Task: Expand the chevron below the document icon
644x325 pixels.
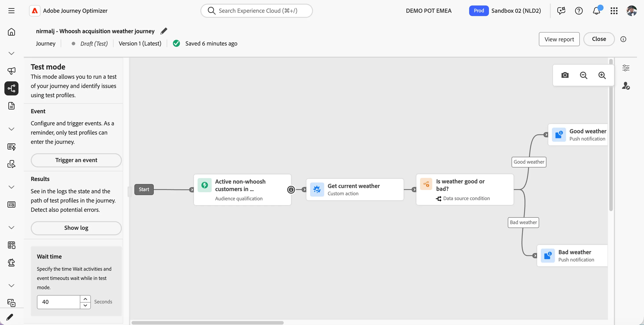Action: [11, 129]
